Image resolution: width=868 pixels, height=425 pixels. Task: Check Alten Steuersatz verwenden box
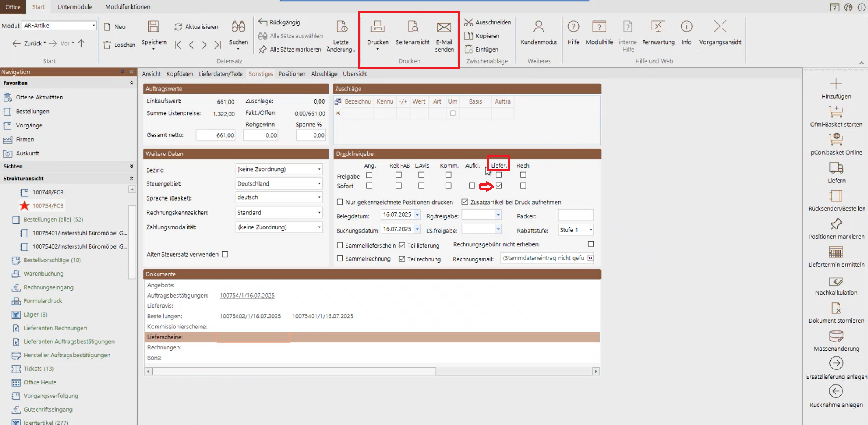point(225,254)
